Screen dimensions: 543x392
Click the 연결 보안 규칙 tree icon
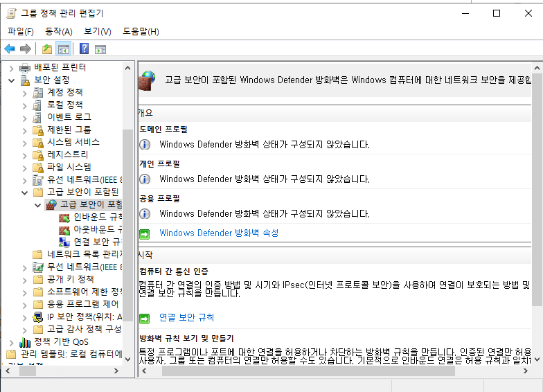[x=64, y=242]
